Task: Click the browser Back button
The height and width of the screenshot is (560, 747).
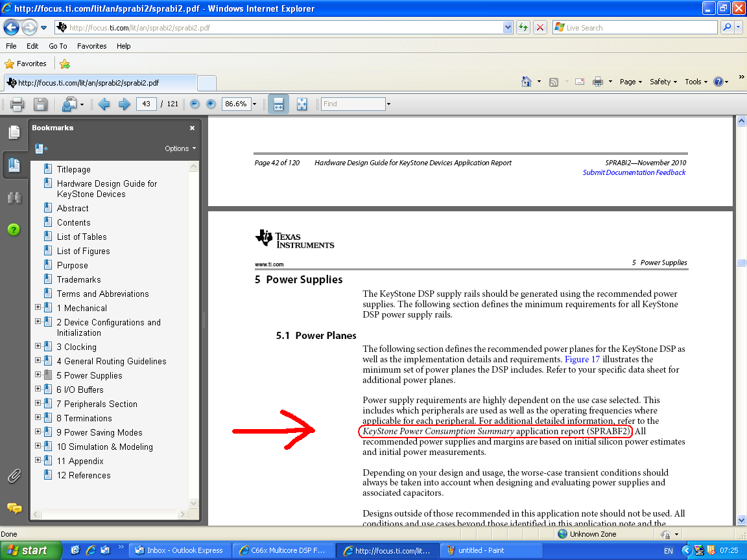Action: click(x=12, y=28)
